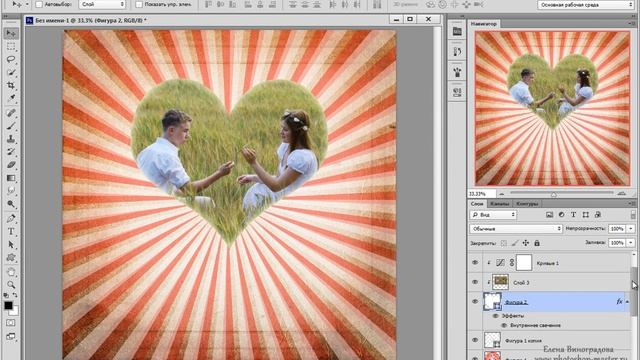Open the tool preset picker arrow
Viewport: 640px width, 360px height.
(27, 4)
